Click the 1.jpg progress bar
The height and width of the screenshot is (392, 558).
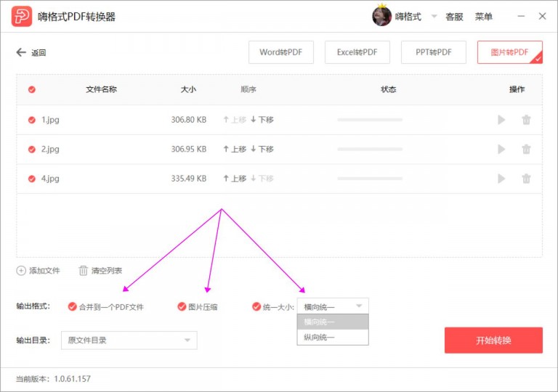point(370,120)
